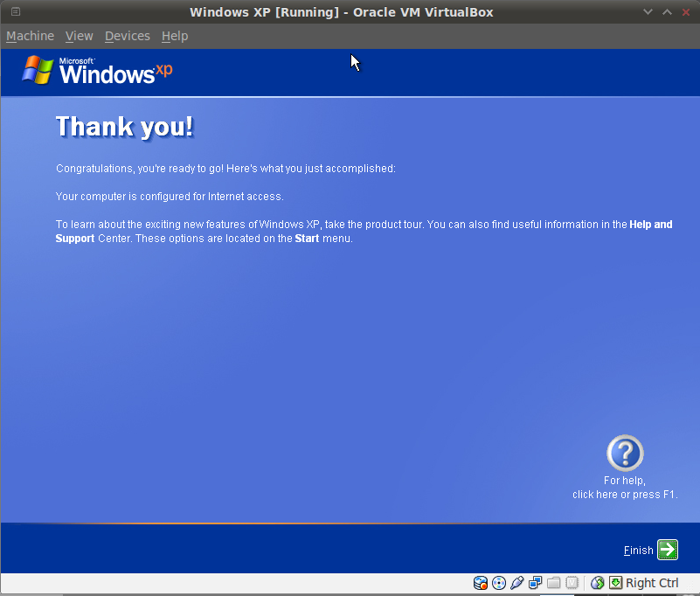Screen dimensions: 700x596
Task: Click 'click here or press F1' help text
Action: [x=625, y=495]
